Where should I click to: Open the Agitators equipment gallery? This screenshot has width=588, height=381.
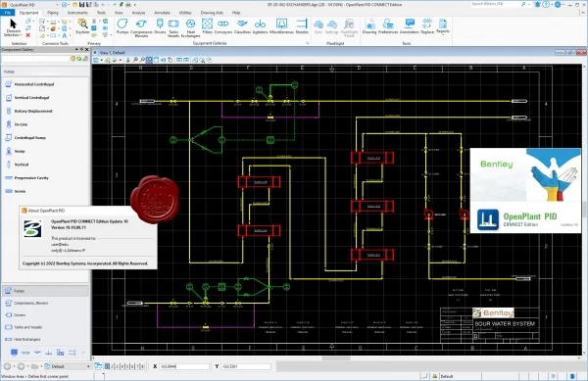[x=260, y=26]
